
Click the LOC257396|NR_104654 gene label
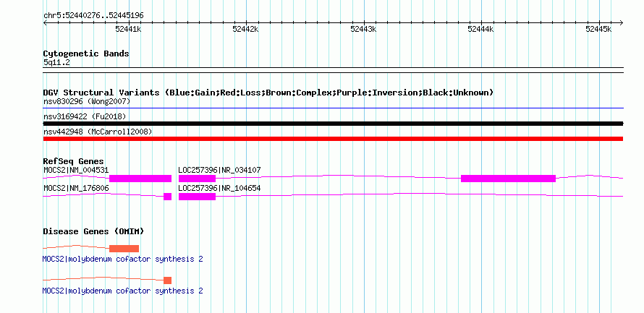[219, 188]
